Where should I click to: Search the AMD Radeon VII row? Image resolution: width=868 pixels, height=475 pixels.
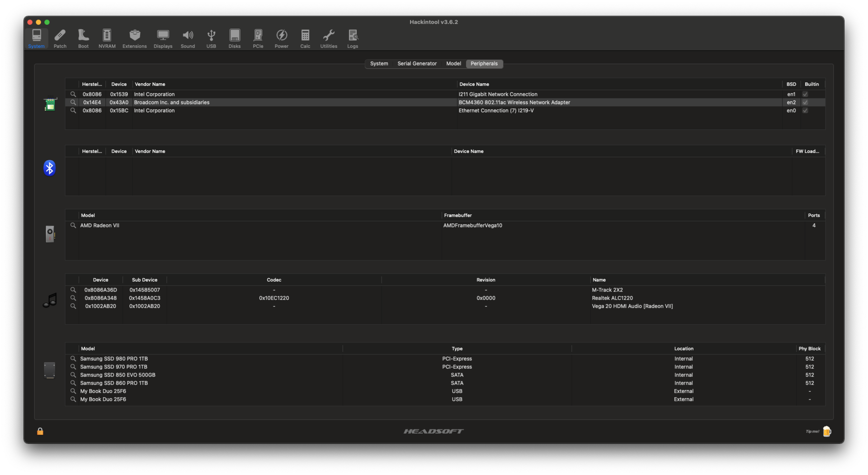tap(73, 226)
